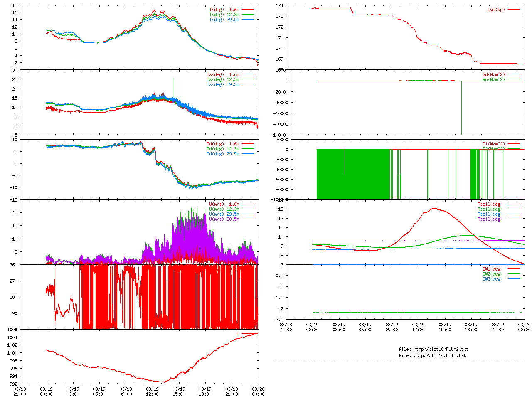Select the G1(W/m^2) legend entry

coord(493,144)
